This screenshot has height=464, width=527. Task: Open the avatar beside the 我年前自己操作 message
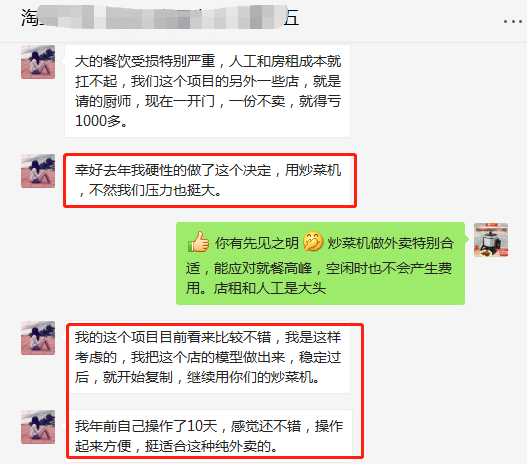38,427
